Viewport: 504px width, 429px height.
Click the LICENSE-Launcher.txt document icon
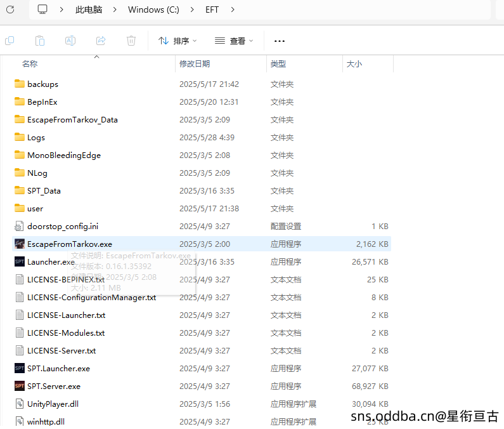tap(20, 315)
